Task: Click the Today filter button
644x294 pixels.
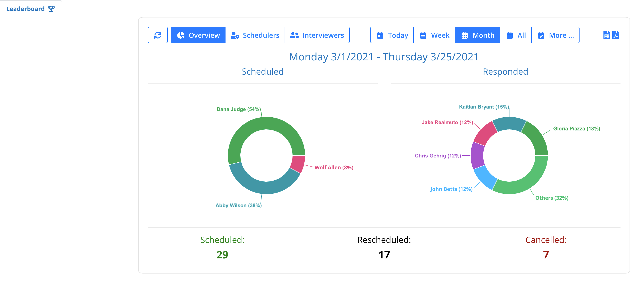Action: click(x=392, y=35)
